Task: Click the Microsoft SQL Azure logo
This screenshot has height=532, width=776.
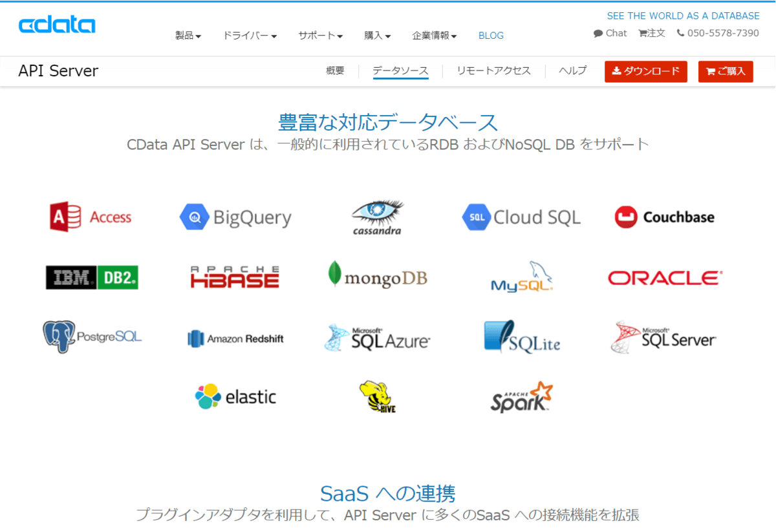Action: [377, 337]
